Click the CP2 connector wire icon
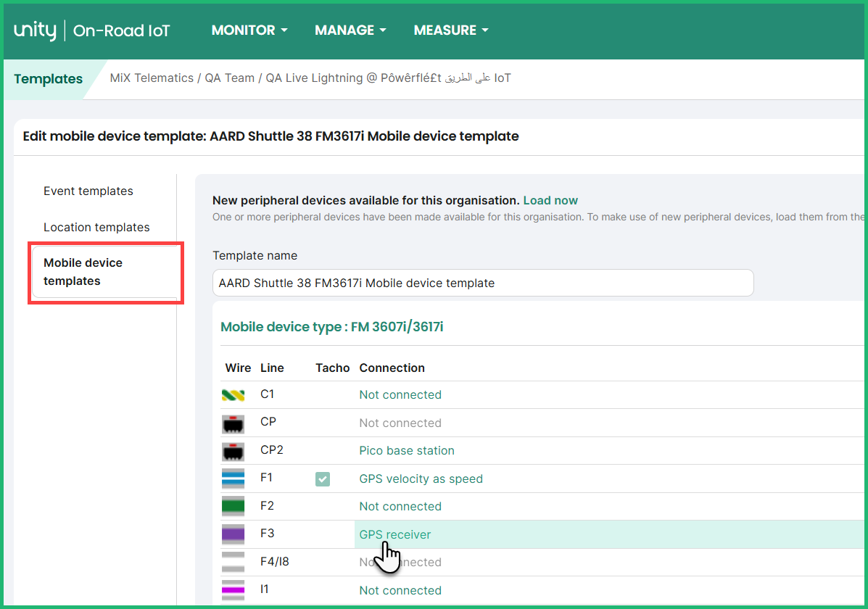The width and height of the screenshot is (868, 609). tap(233, 451)
